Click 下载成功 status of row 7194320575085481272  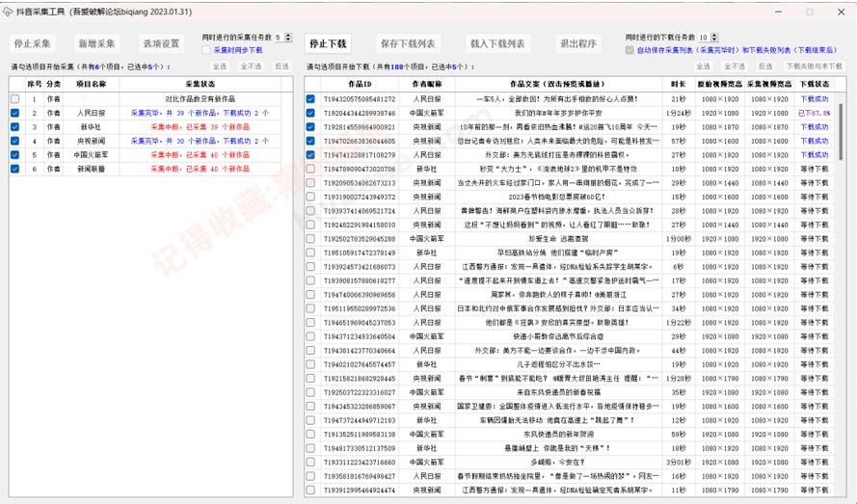point(815,99)
